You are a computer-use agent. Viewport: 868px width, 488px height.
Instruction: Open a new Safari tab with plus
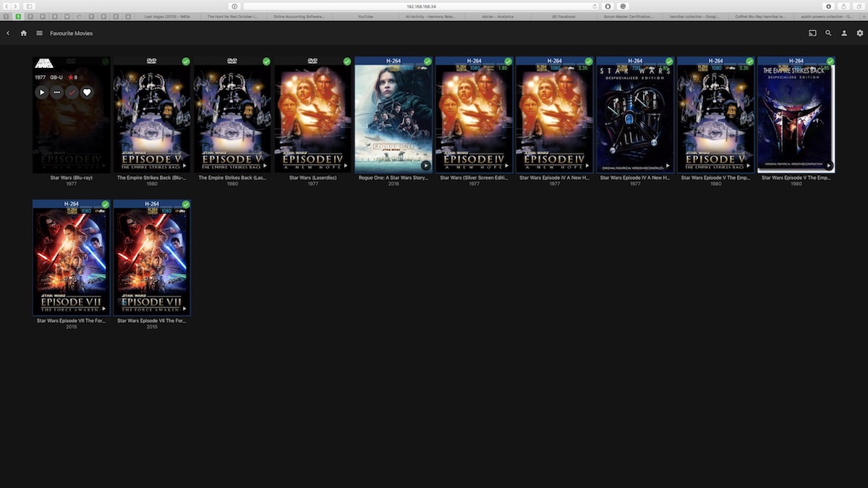864,16
